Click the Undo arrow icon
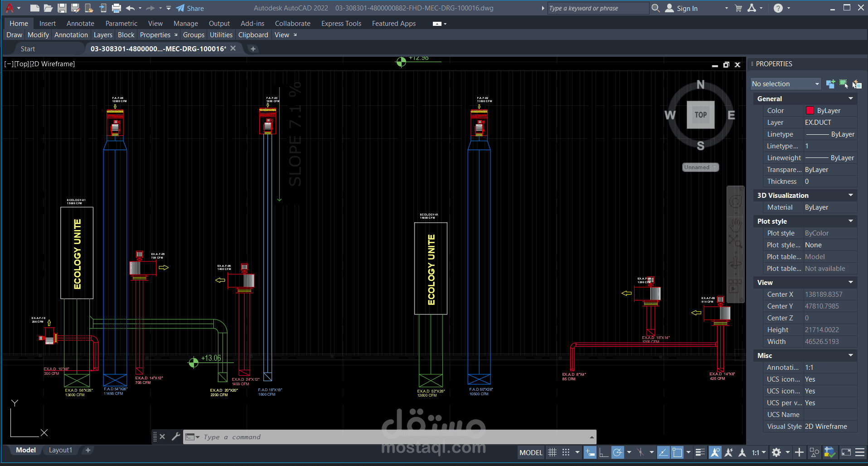 point(131,8)
